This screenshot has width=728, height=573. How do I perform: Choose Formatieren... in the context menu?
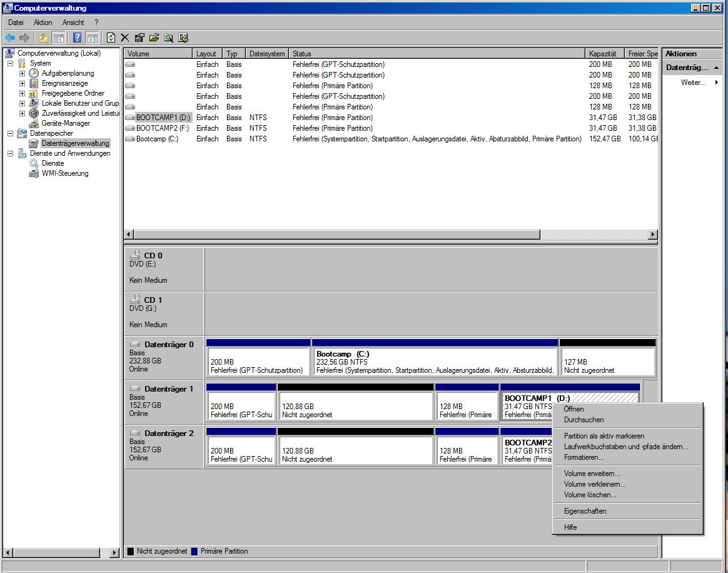[x=584, y=457]
